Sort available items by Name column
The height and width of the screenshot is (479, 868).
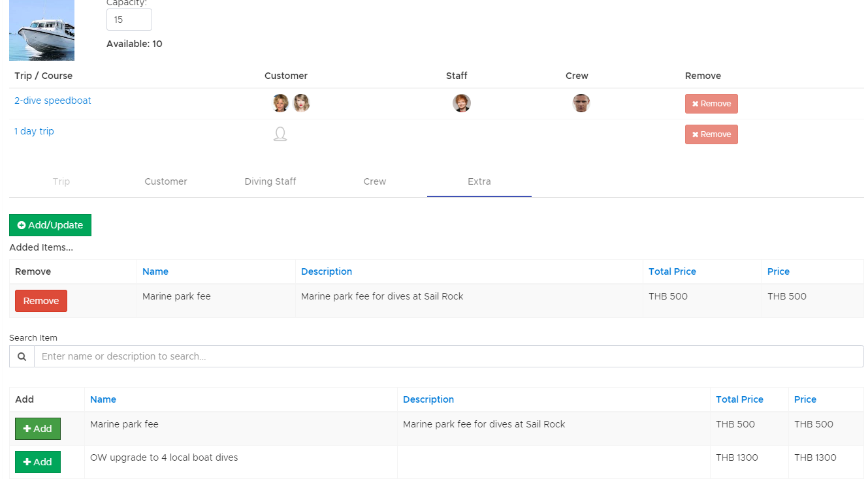click(103, 399)
